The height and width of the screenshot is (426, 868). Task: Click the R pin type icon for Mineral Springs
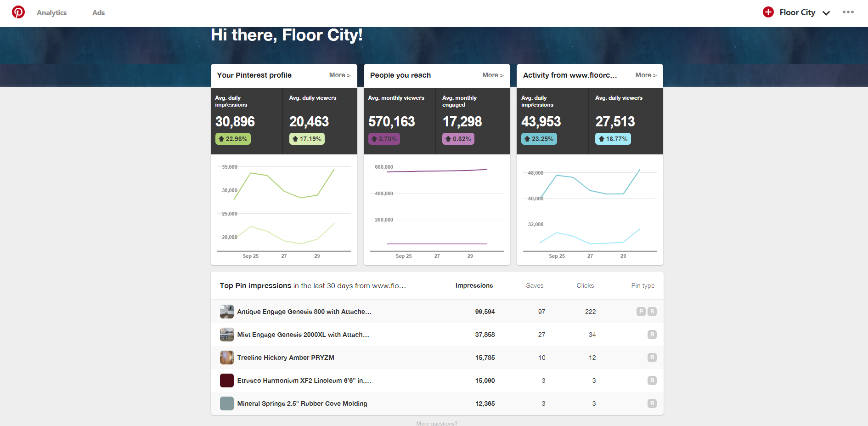pos(652,403)
